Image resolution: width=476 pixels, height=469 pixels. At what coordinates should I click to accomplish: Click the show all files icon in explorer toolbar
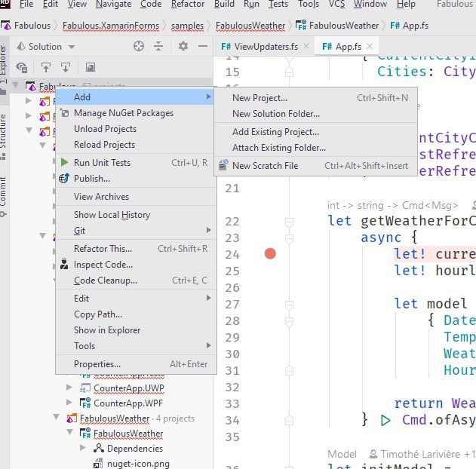22,67
